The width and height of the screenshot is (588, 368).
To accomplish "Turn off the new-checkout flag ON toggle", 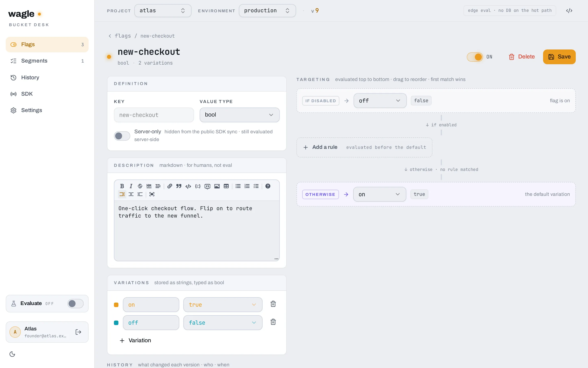I will pos(475,57).
